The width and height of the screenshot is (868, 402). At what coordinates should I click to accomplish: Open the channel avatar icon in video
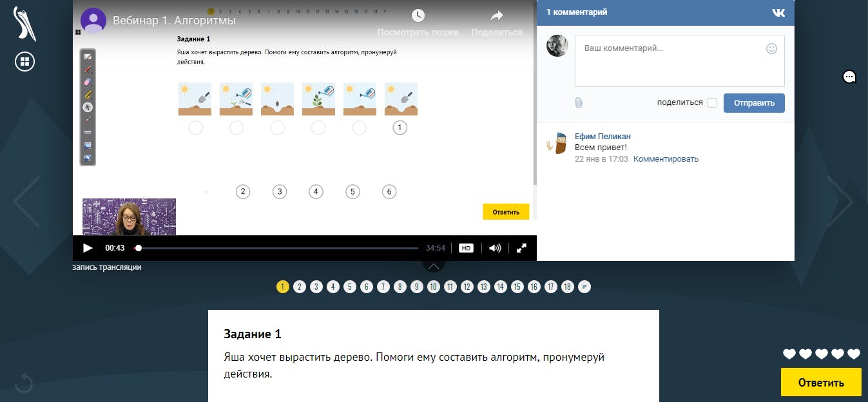coord(93,21)
